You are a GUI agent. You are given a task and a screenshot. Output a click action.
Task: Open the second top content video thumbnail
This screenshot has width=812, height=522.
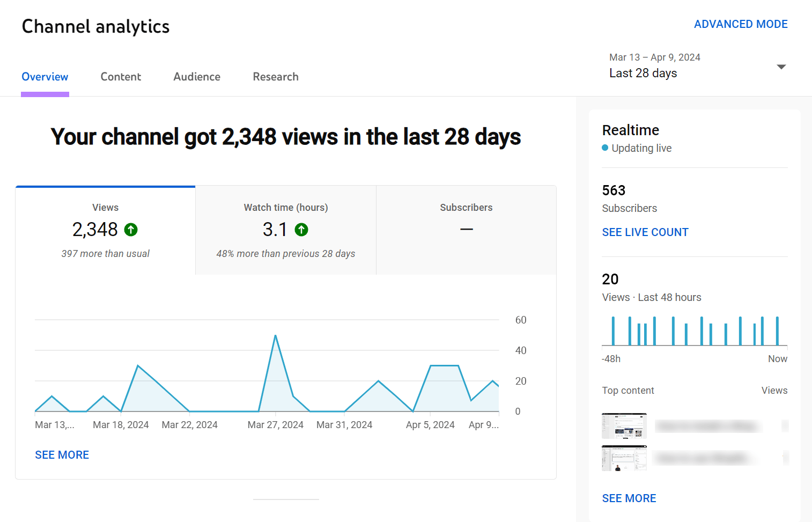[x=624, y=458]
